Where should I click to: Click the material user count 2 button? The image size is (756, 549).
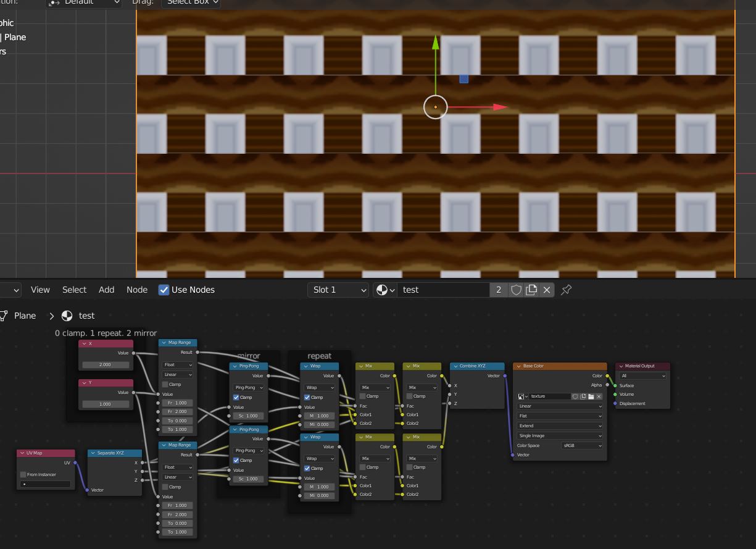click(499, 290)
